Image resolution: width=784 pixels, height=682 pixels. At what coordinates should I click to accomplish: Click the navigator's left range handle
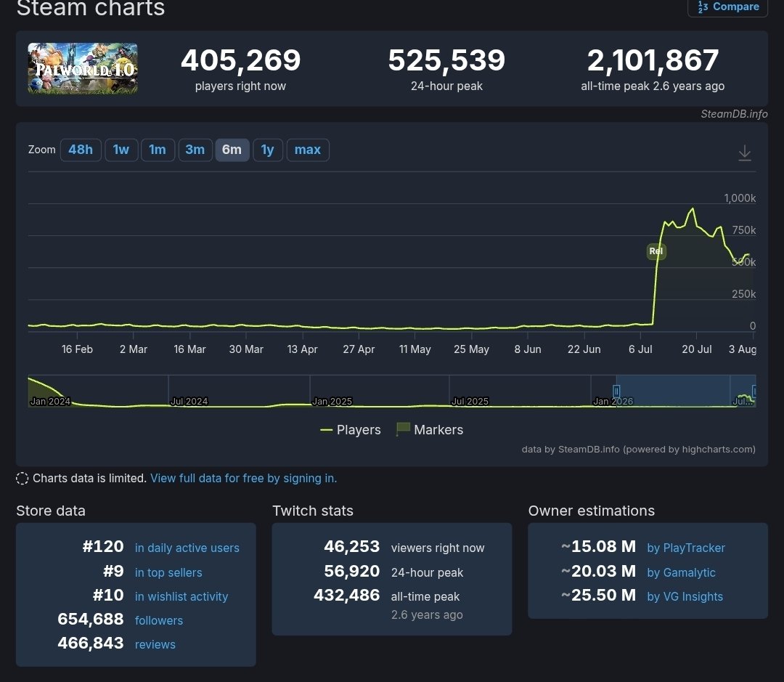tap(616, 391)
